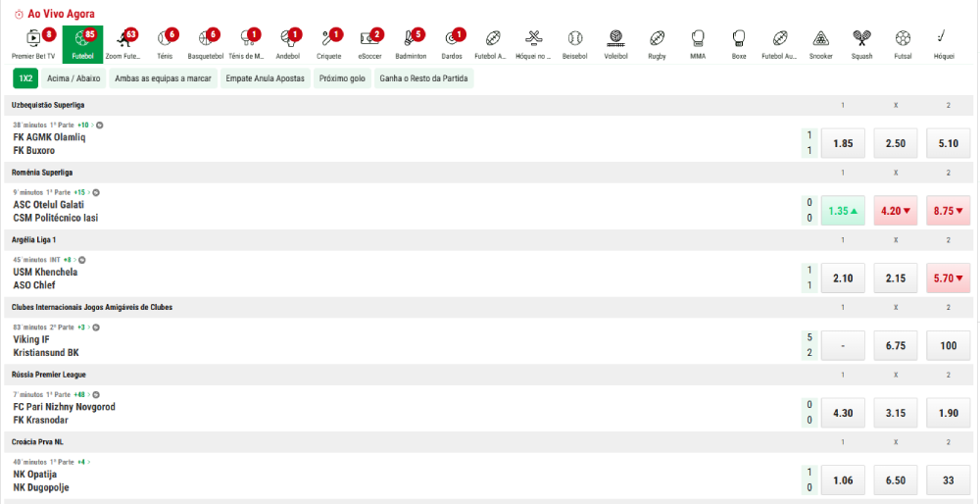Switch to the Acima / Abaixo tab
Viewport: 980px width, 504px height.
tap(73, 78)
